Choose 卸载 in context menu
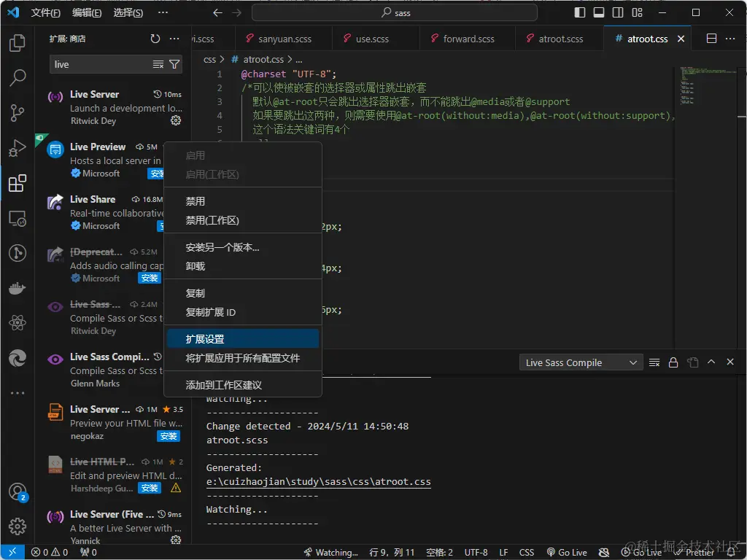 [x=243, y=266]
